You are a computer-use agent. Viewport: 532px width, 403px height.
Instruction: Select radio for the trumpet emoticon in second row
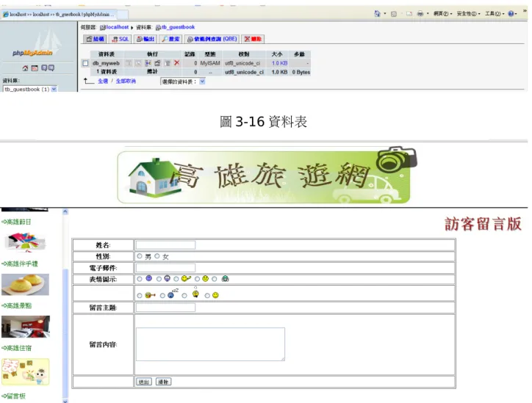pos(140,296)
